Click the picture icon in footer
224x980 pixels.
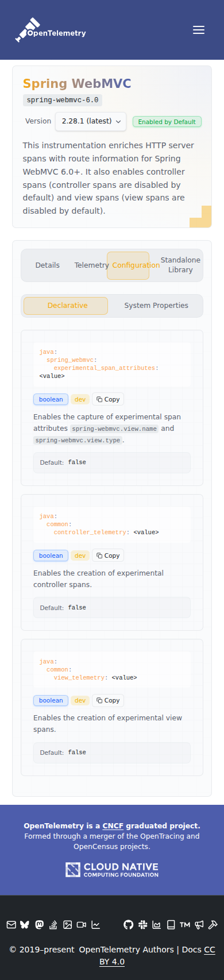[67, 925]
